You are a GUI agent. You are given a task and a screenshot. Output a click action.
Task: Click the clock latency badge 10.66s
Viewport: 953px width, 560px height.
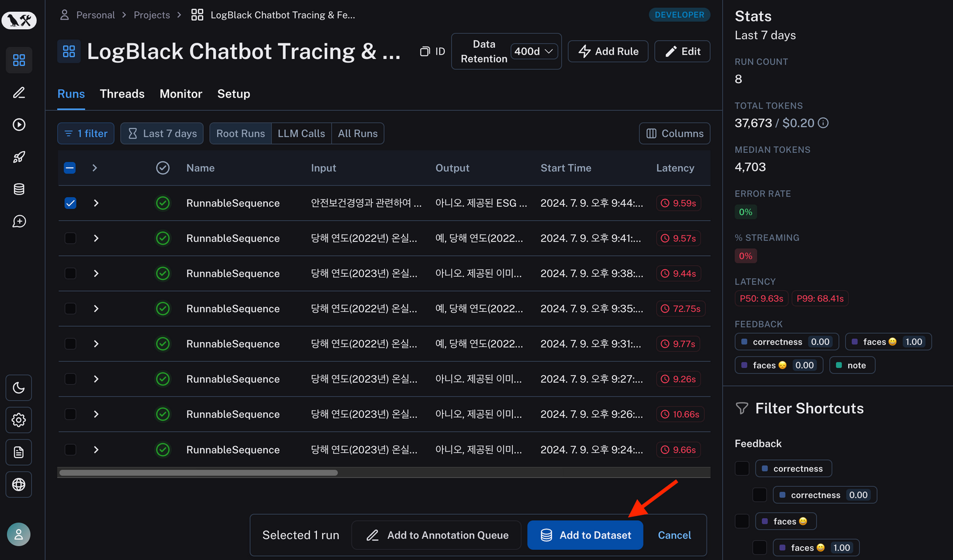[680, 414]
